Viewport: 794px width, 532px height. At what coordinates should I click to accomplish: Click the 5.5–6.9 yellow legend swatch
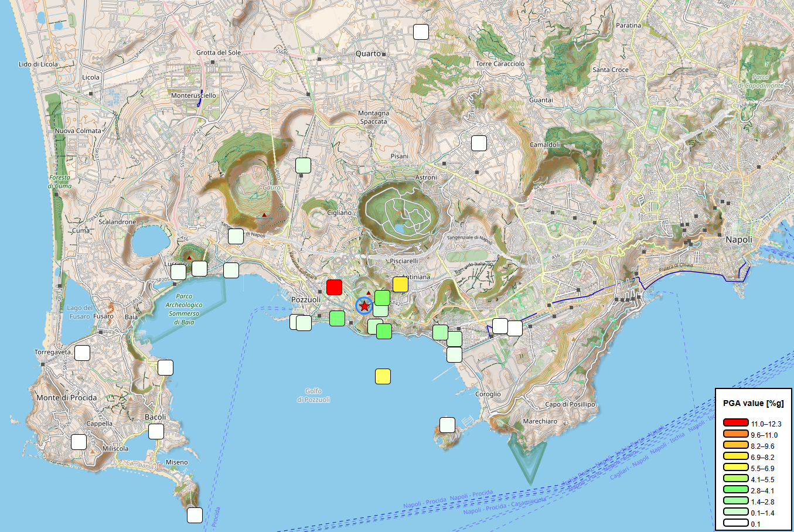(736, 468)
